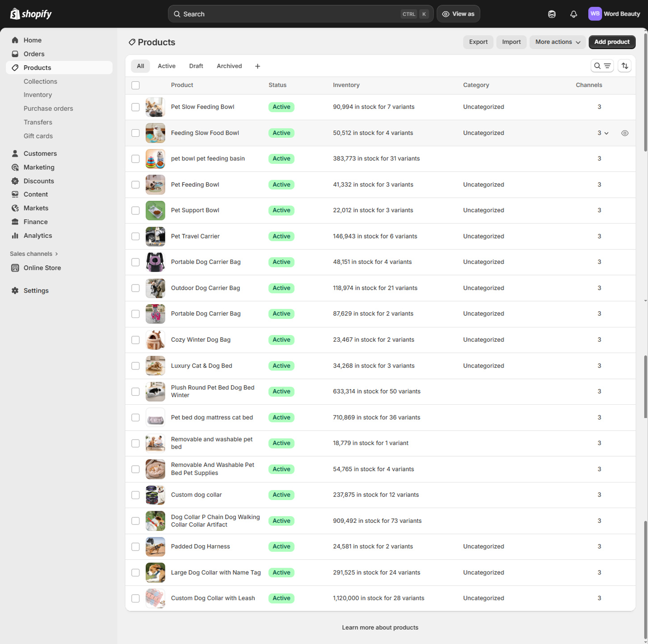Open the Sidekick assistant icon
The height and width of the screenshot is (644, 648).
click(x=552, y=14)
